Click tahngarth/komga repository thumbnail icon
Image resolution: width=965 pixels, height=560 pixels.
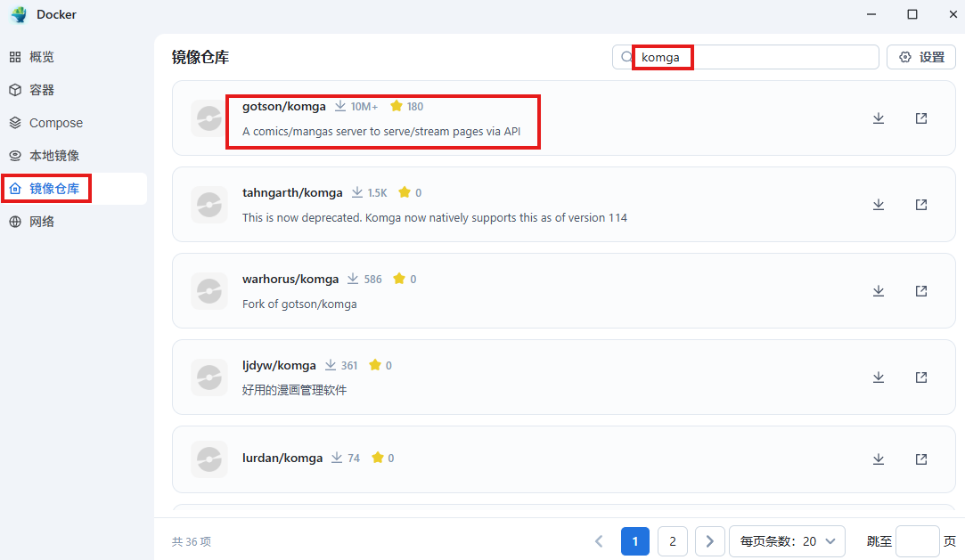[209, 204]
